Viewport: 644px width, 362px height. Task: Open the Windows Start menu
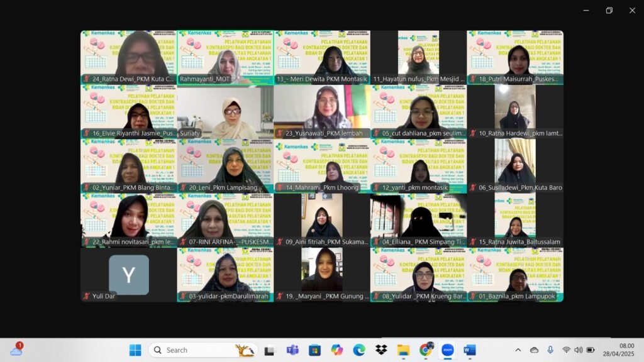[x=135, y=350]
